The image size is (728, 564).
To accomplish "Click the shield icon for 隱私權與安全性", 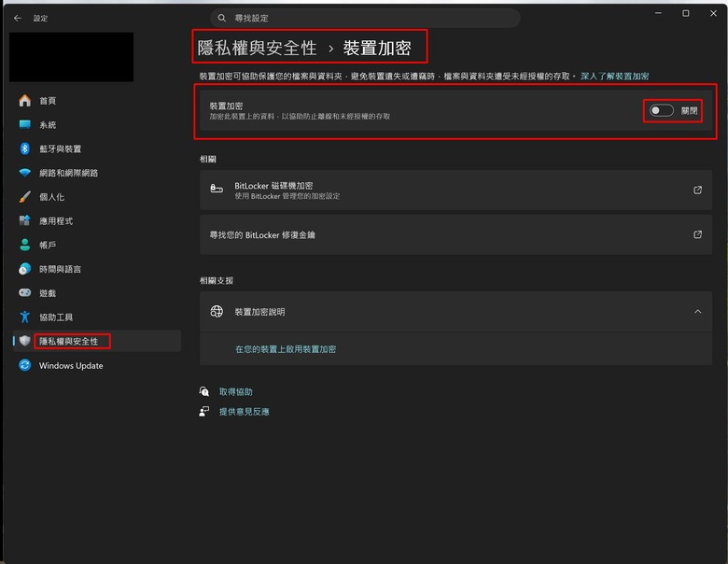I will click(x=25, y=341).
